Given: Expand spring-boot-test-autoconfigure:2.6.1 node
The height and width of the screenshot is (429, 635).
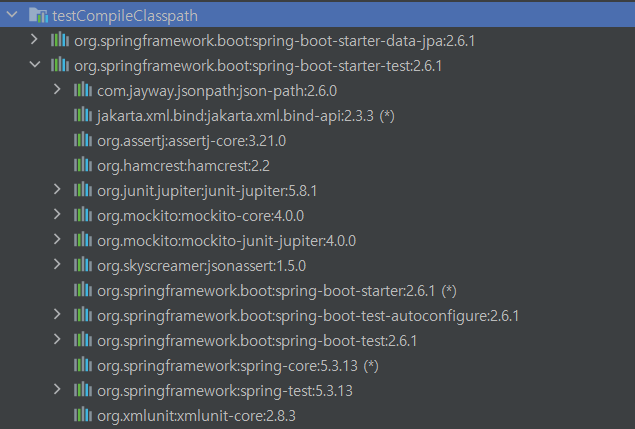Looking at the screenshot, I should 57,315.
